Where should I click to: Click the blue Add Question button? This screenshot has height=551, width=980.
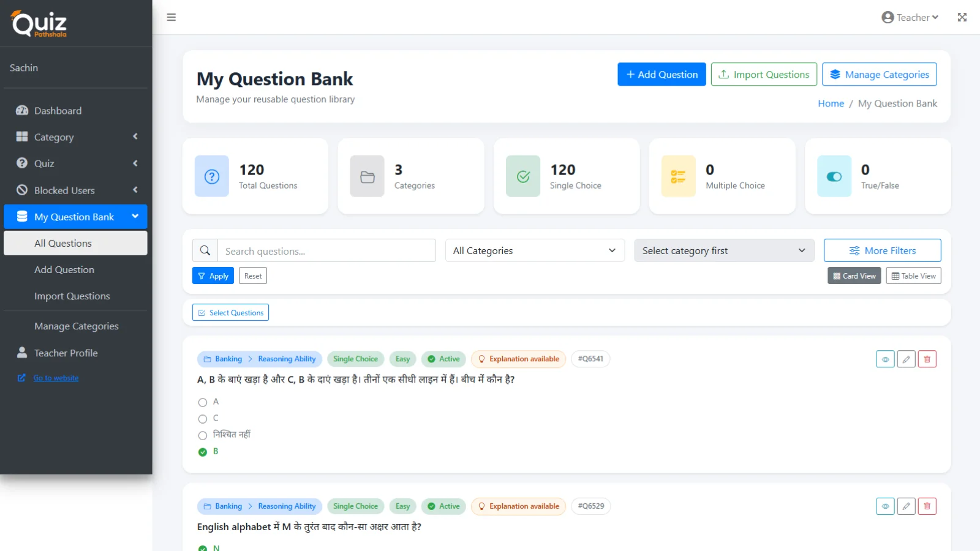(x=661, y=75)
